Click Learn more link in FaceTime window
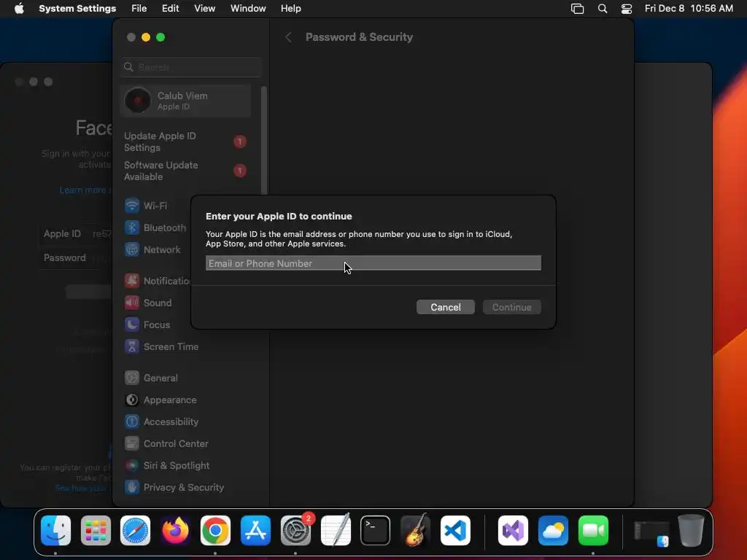 pos(84,190)
